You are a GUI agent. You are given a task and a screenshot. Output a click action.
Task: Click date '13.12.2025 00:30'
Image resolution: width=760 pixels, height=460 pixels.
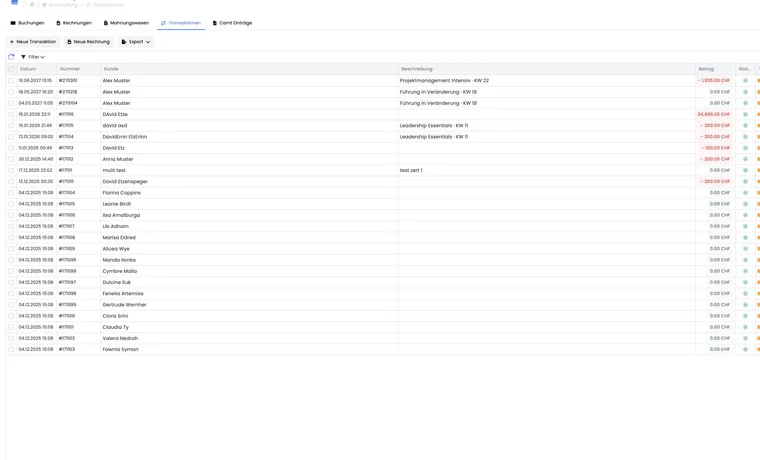coord(35,181)
